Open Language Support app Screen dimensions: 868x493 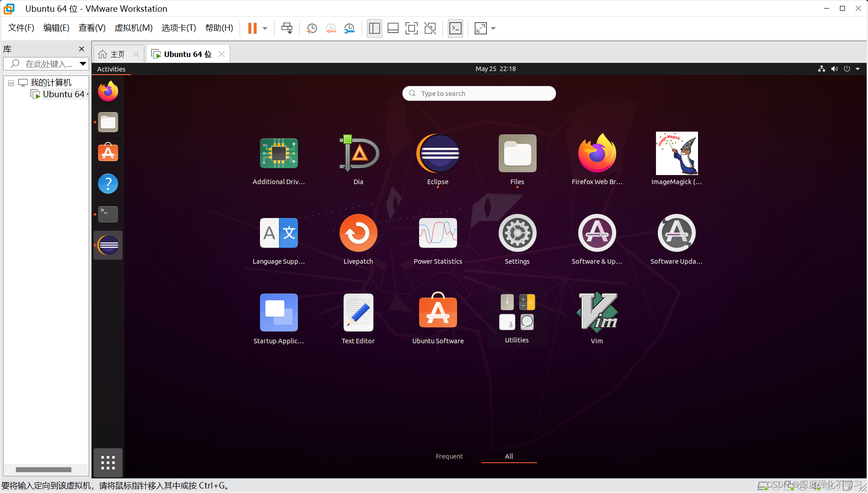coord(278,240)
